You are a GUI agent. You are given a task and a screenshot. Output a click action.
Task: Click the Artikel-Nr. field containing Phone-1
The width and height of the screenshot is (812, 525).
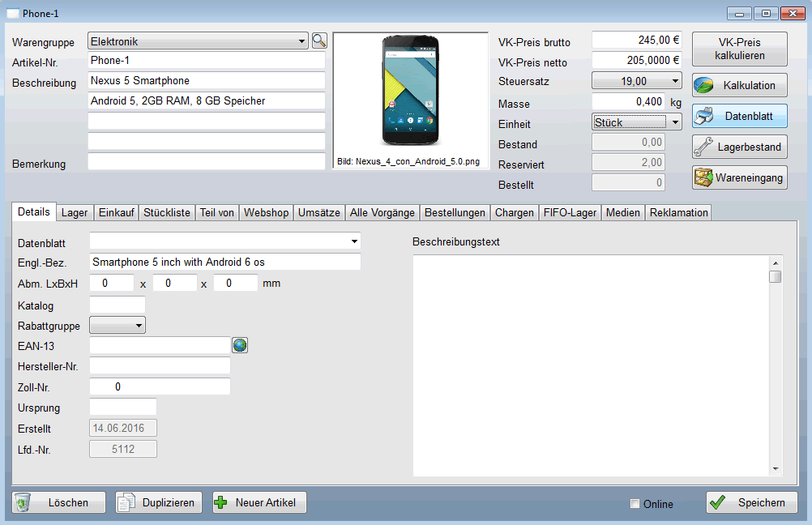tap(207, 61)
